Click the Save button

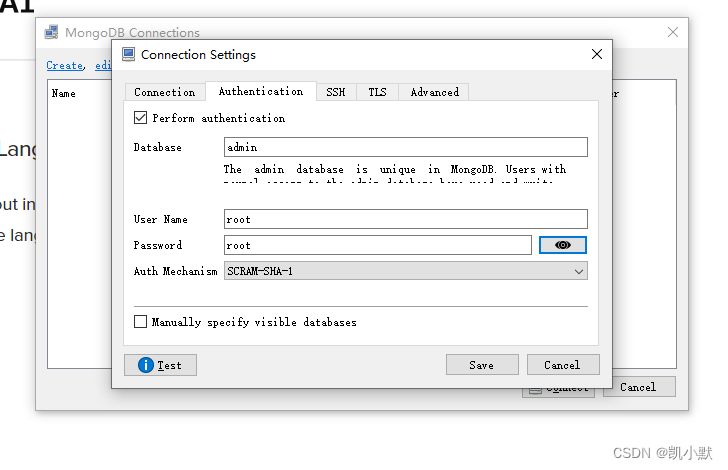tap(482, 365)
